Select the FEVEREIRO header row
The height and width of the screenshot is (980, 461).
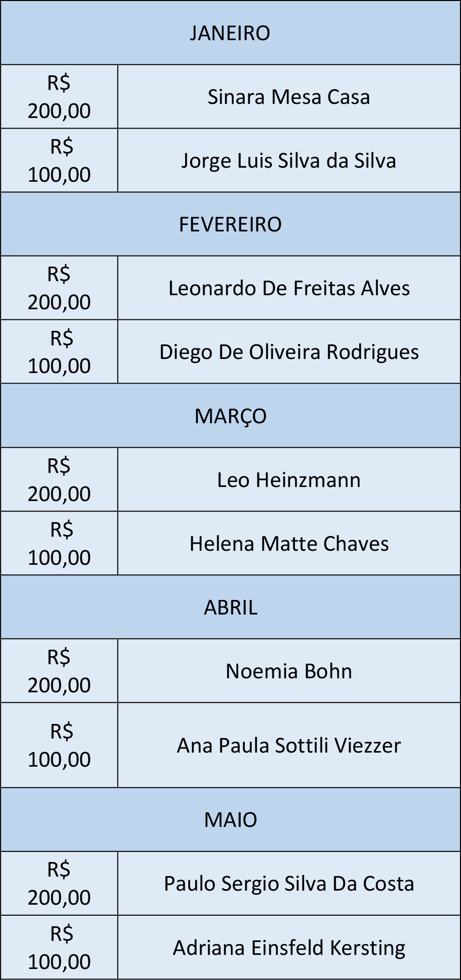230,224
